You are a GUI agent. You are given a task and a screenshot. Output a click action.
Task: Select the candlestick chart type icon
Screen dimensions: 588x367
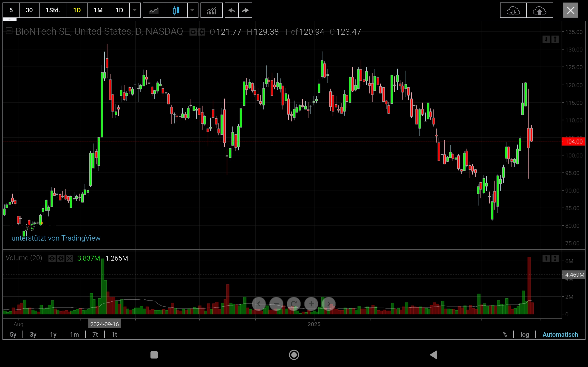point(176,11)
